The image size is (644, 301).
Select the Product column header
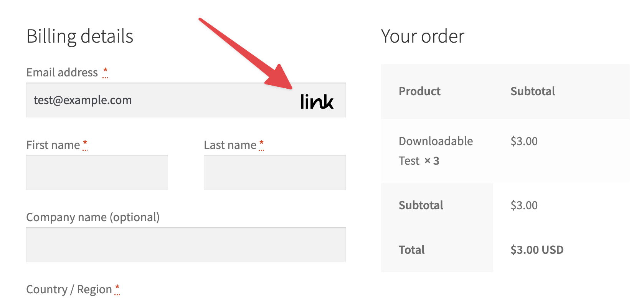click(419, 91)
